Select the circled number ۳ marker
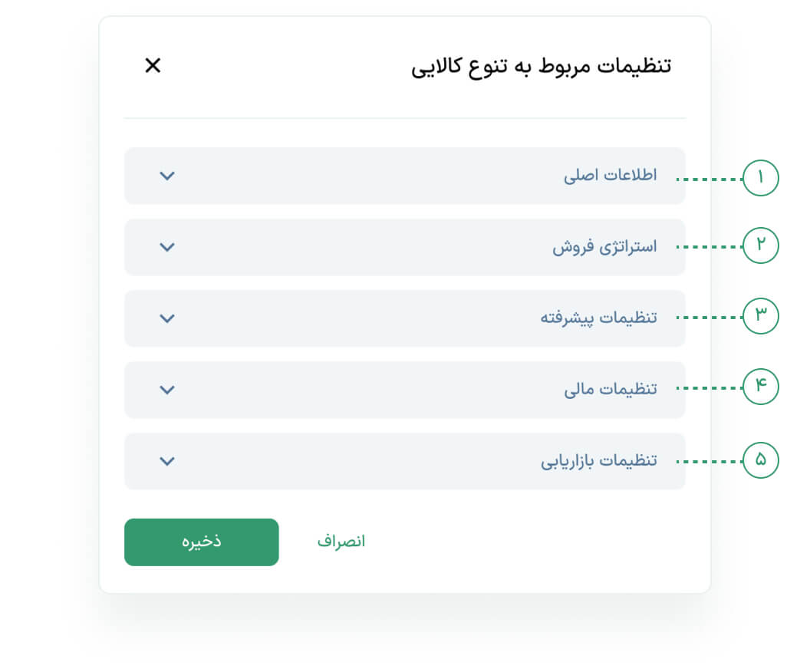Image resolution: width=810 pixels, height=672 pixels. (x=761, y=316)
